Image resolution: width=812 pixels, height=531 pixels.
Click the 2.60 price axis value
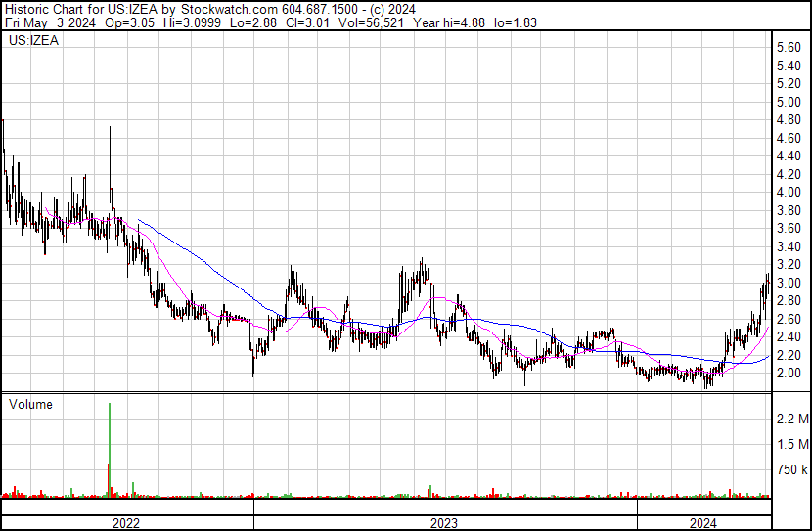click(789, 319)
